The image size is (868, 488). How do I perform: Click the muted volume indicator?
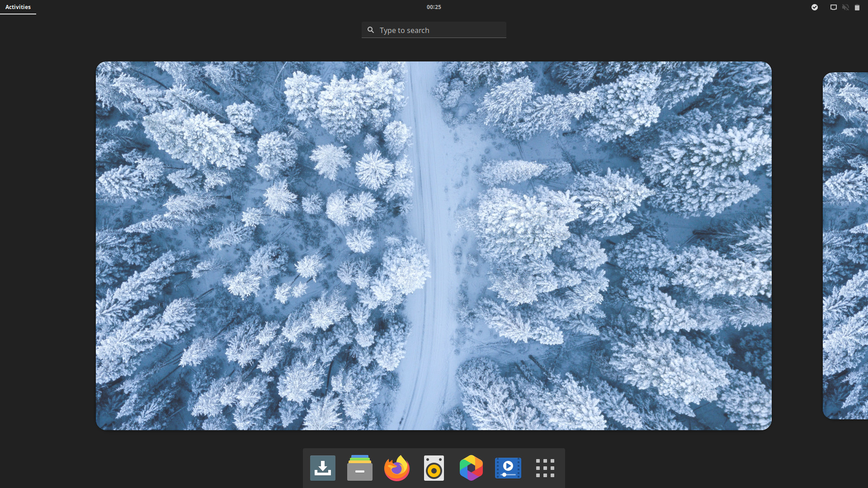(x=845, y=7)
